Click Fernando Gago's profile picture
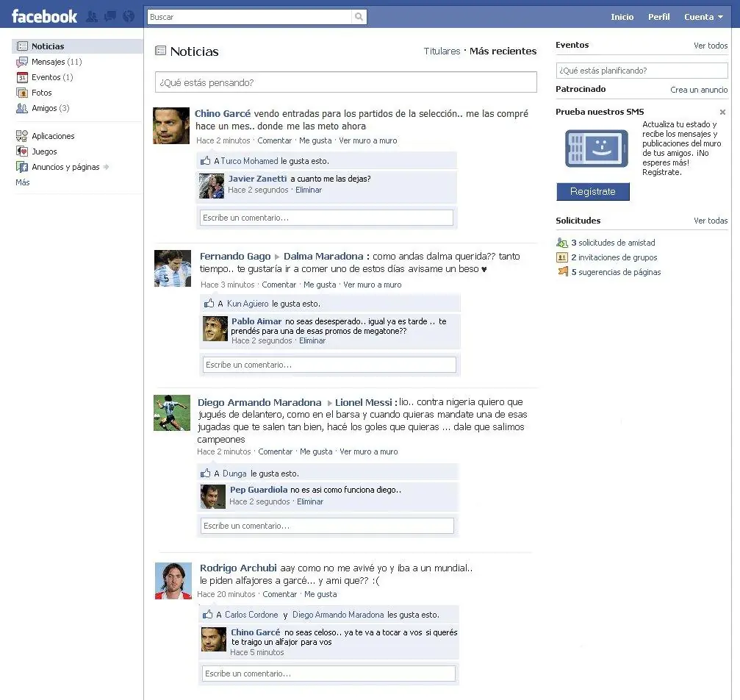The height and width of the screenshot is (700, 740). coord(173,268)
